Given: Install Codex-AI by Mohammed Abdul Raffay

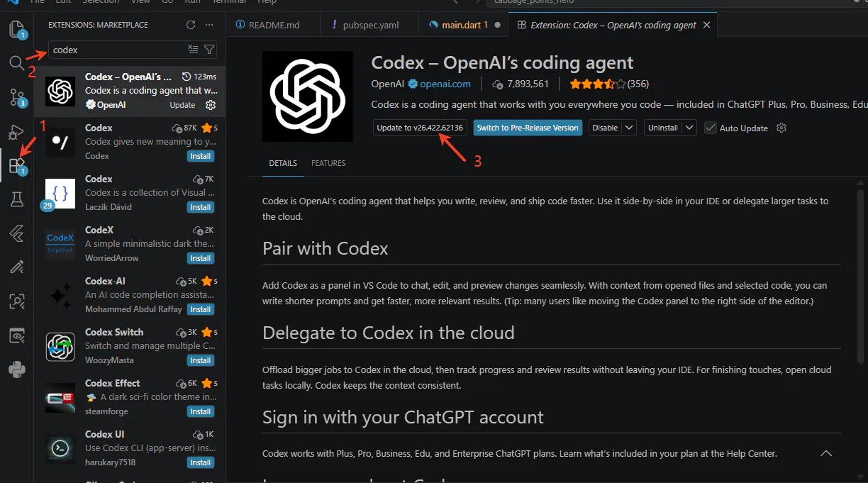Looking at the screenshot, I should pyautogui.click(x=201, y=309).
